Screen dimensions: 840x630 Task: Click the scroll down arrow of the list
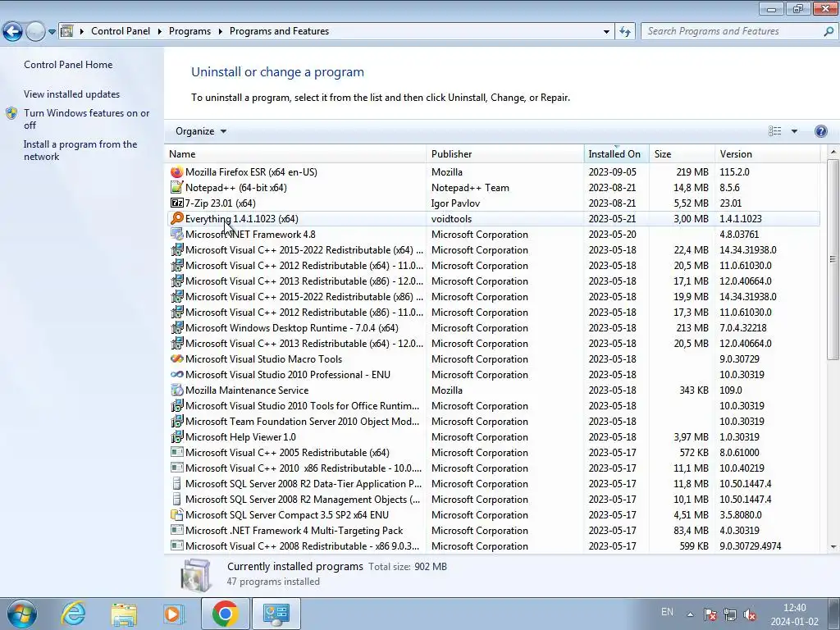(833, 547)
